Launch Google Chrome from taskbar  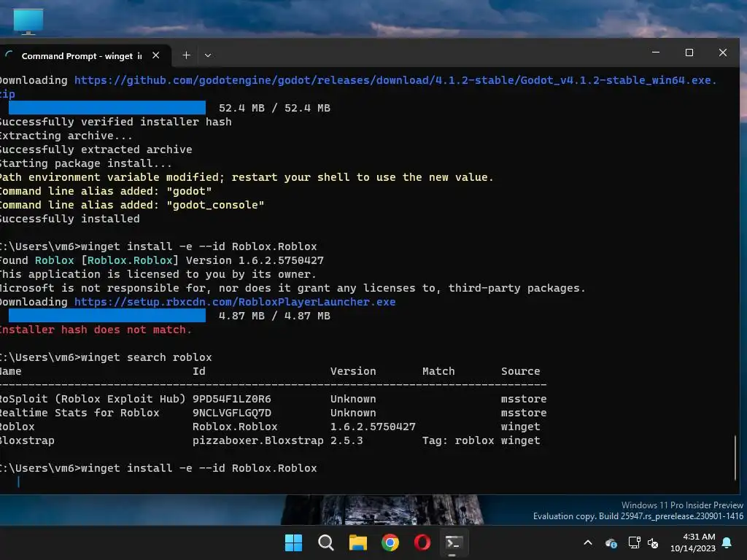point(390,542)
